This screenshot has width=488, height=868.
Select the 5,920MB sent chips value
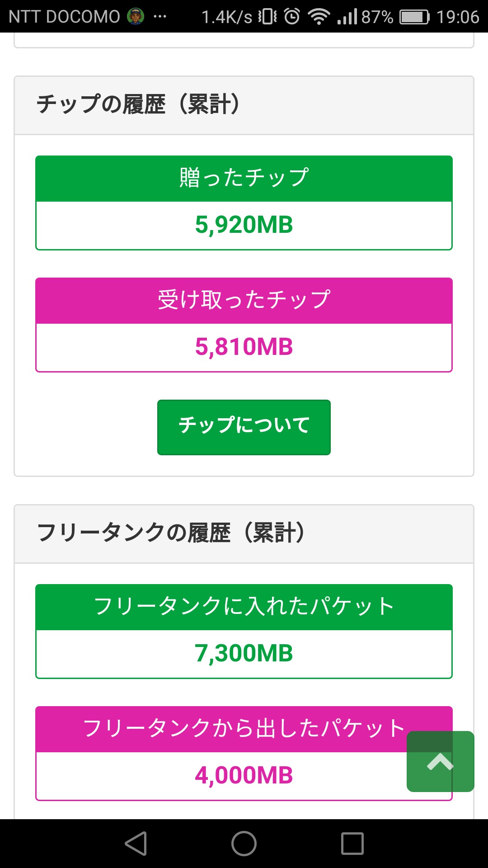(x=244, y=225)
